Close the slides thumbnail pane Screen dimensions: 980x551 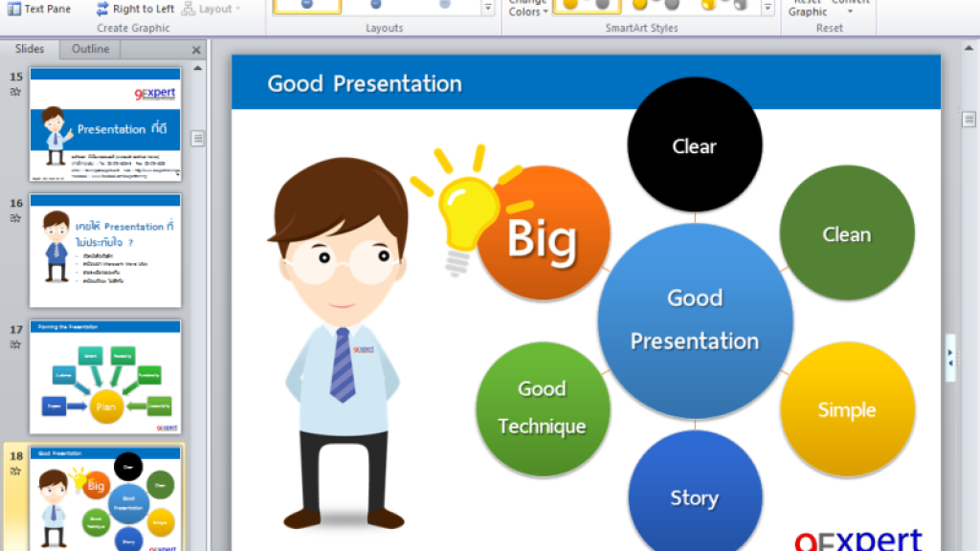[196, 50]
